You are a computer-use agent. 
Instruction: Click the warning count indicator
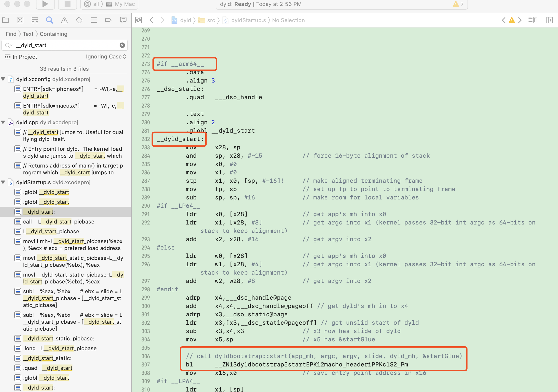click(x=458, y=4)
